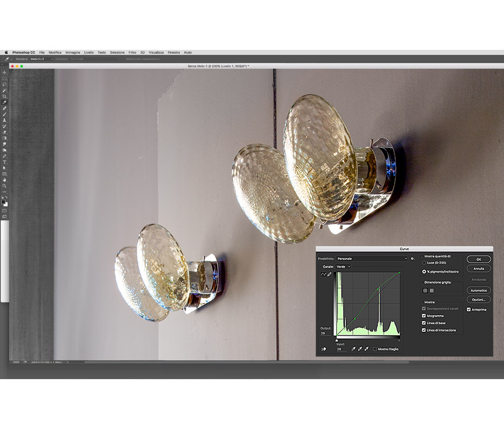Select the Luce (0-255) radio button
Screen dimensions: 504x429
click(424, 262)
